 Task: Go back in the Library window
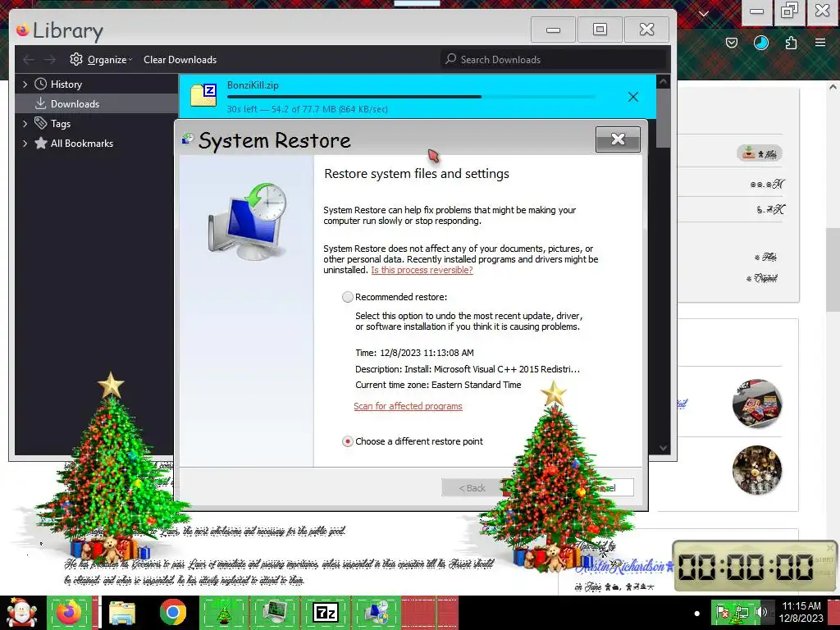[29, 59]
